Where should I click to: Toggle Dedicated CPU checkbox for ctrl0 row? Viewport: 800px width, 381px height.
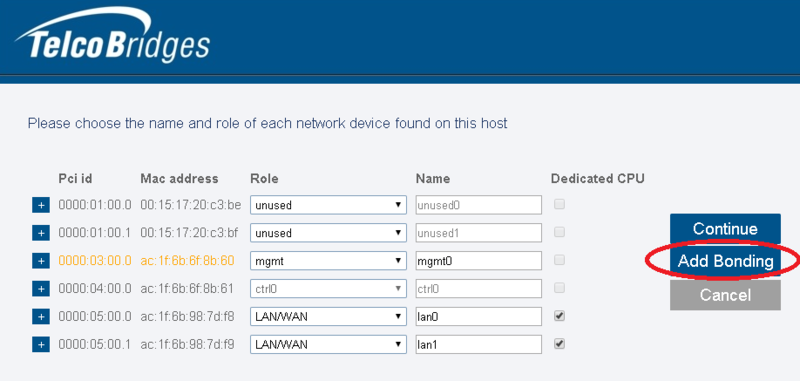point(560,288)
